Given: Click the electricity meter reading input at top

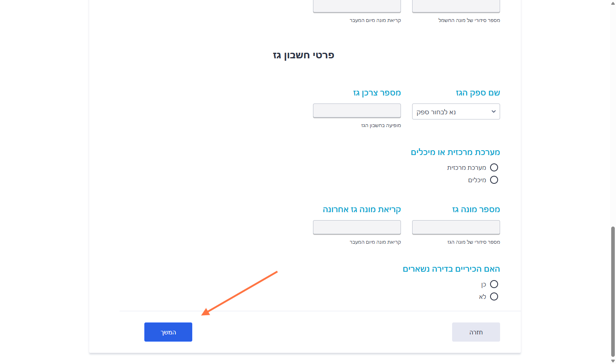Looking at the screenshot, I should click(x=357, y=6).
